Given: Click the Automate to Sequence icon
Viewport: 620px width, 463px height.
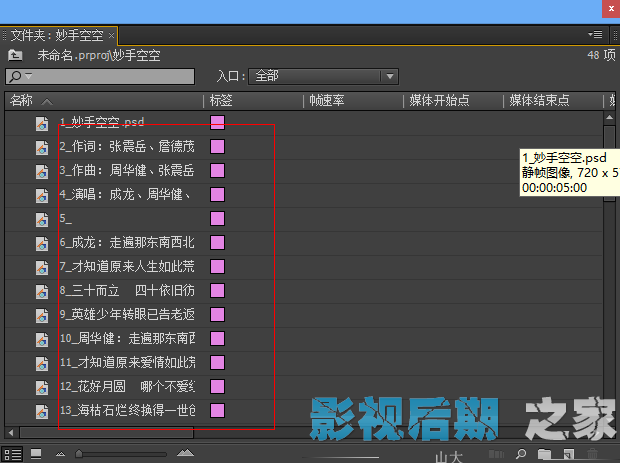Looking at the screenshot, I should (x=497, y=454).
